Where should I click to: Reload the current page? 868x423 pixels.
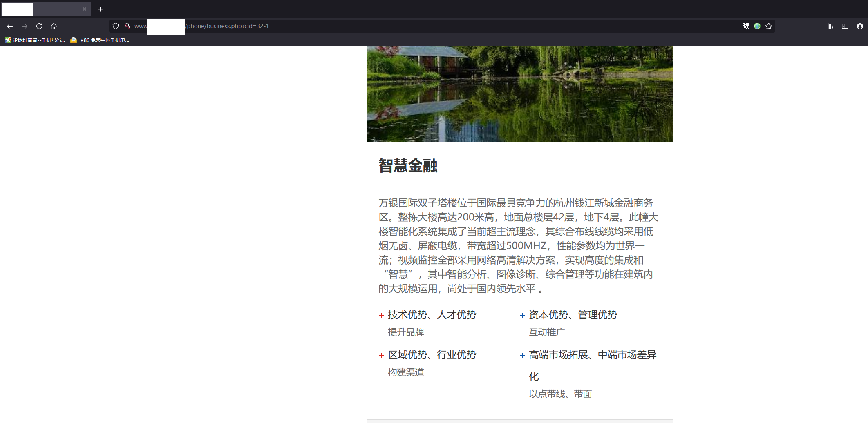pos(39,26)
